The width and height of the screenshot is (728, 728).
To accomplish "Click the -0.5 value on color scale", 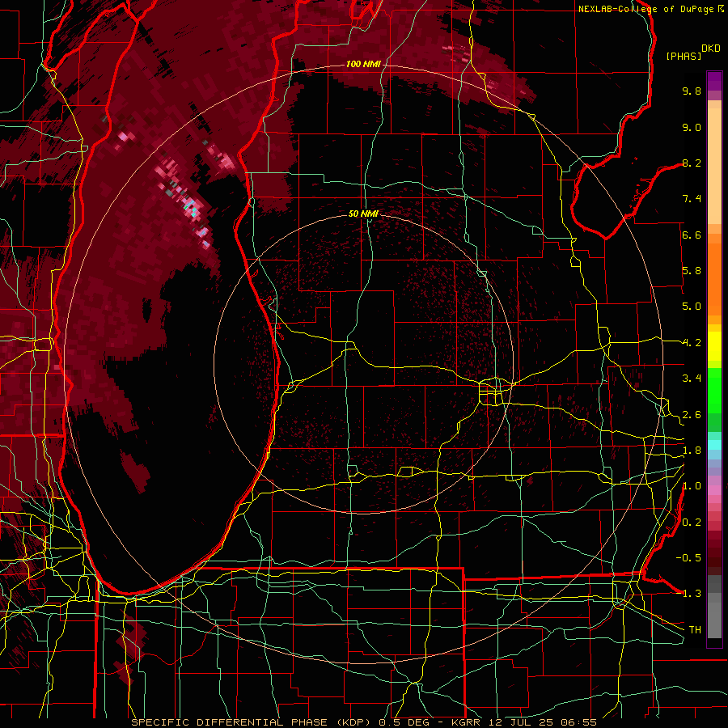I will click(688, 558).
